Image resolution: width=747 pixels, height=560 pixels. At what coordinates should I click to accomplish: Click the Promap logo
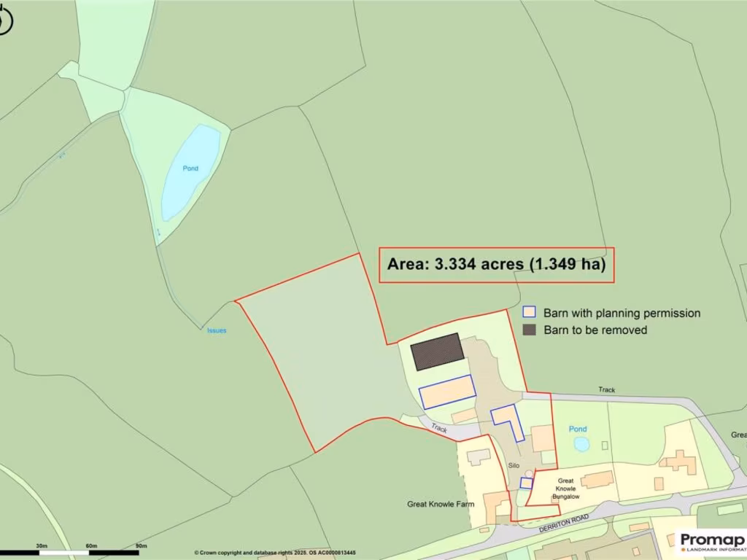(711, 542)
